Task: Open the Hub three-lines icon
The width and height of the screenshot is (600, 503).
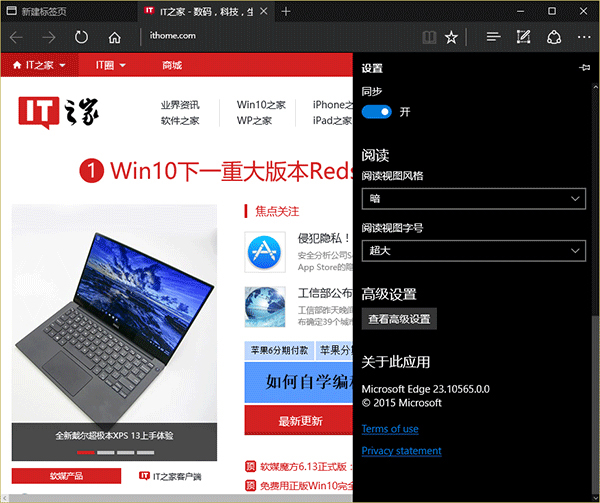Action: [493, 37]
